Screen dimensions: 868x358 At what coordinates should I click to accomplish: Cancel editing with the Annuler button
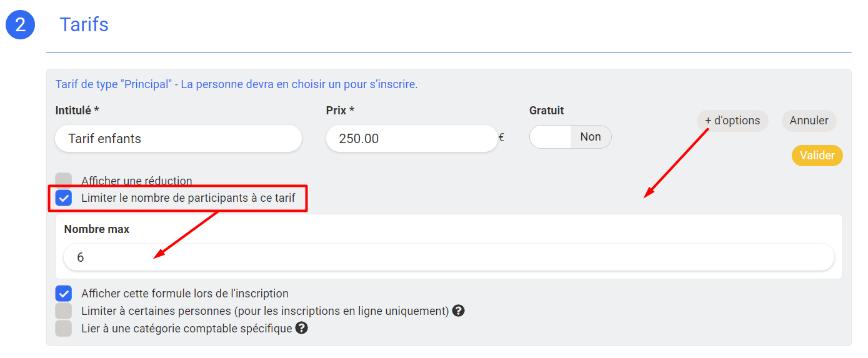(x=809, y=121)
